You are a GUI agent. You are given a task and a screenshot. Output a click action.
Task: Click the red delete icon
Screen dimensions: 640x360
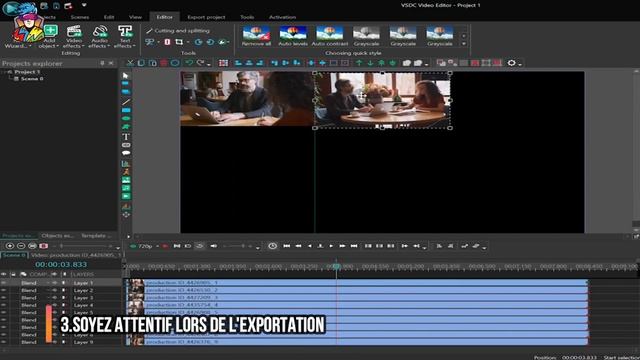tap(164, 63)
